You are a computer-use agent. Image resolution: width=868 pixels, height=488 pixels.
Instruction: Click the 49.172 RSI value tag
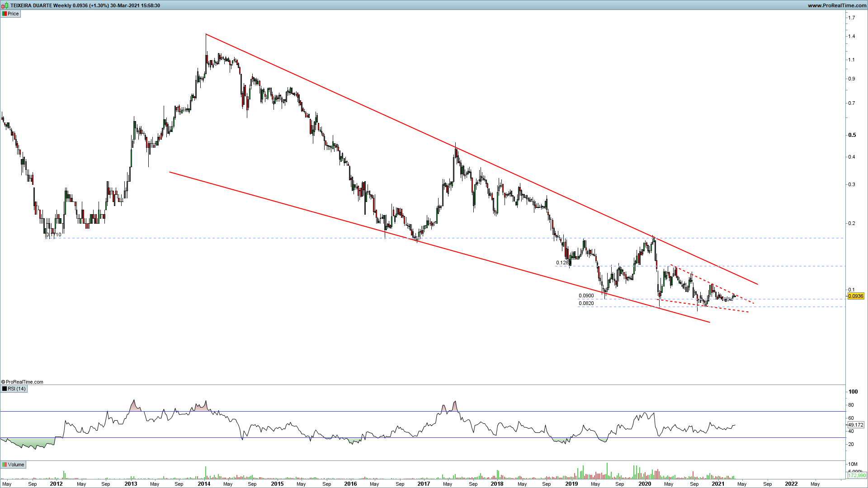point(855,425)
